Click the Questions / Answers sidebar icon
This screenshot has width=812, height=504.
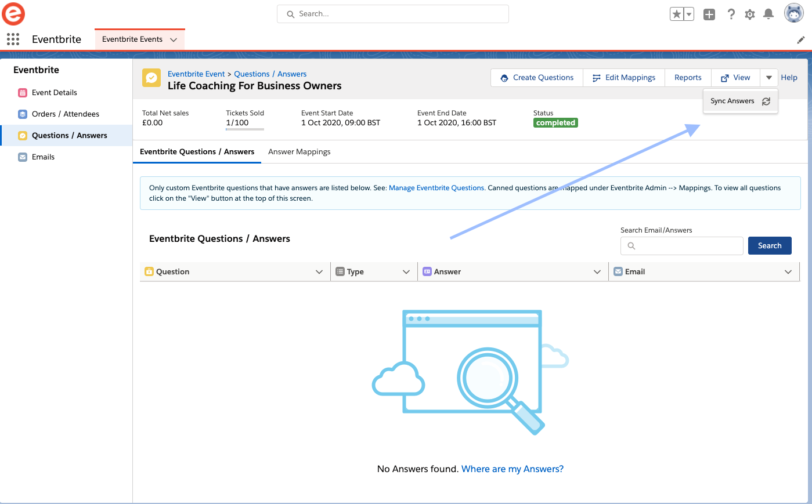(23, 136)
